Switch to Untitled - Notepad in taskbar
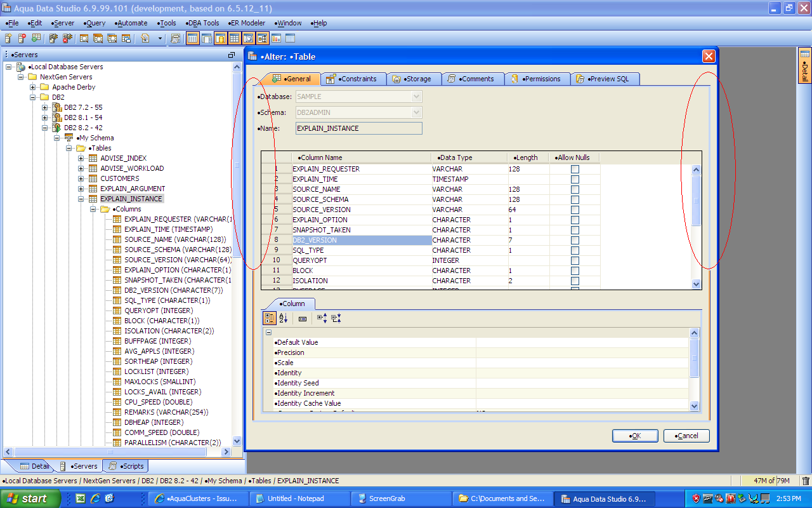This screenshot has height=508, width=812. point(300,498)
